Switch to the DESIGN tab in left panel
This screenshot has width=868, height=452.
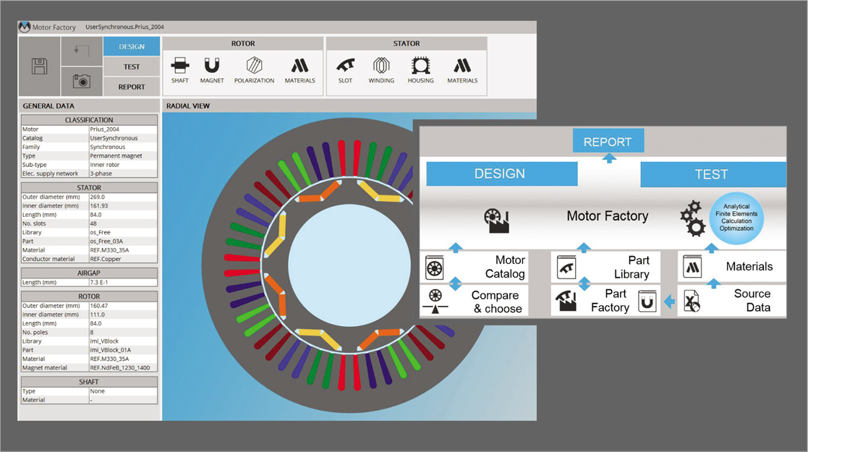click(x=132, y=46)
